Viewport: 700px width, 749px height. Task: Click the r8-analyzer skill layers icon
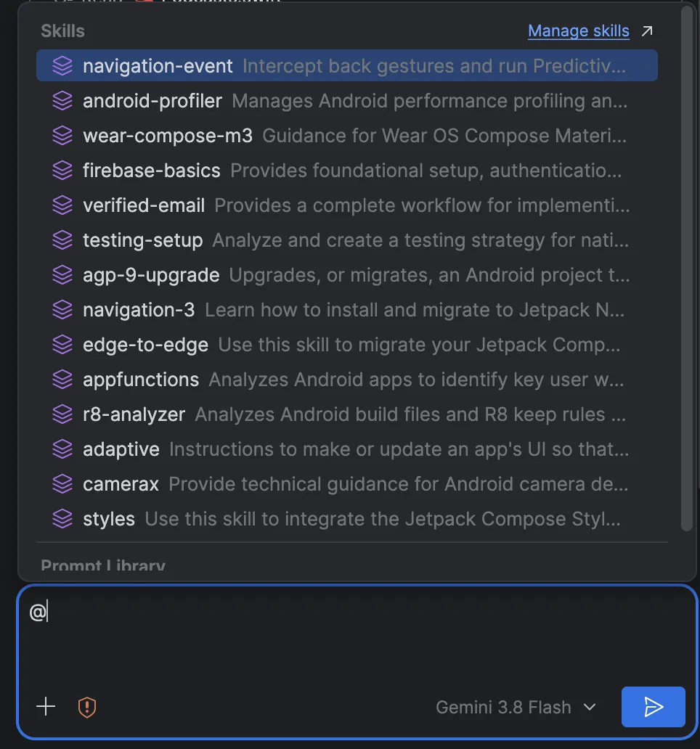(62, 414)
